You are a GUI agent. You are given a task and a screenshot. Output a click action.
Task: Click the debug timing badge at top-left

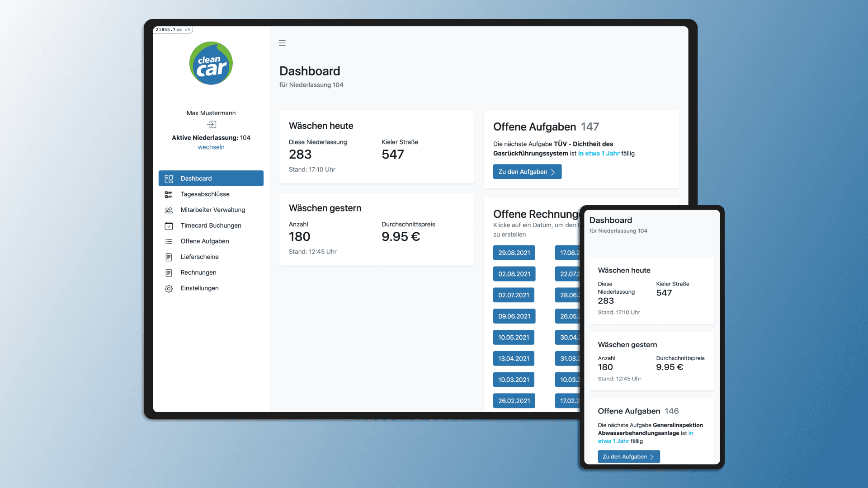(x=173, y=30)
